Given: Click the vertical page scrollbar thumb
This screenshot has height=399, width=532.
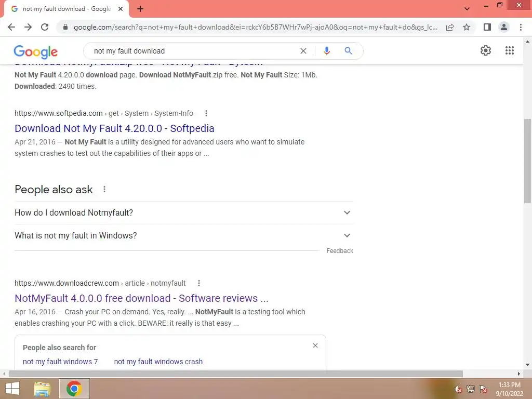Looking at the screenshot, I should coord(528,161).
